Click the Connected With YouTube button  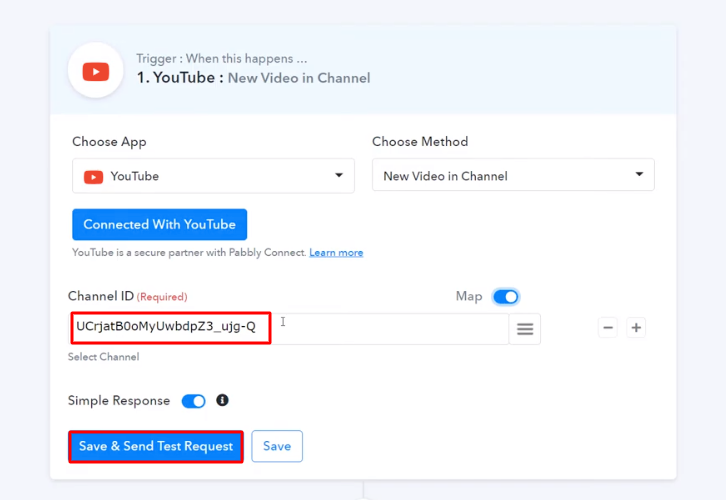point(160,225)
